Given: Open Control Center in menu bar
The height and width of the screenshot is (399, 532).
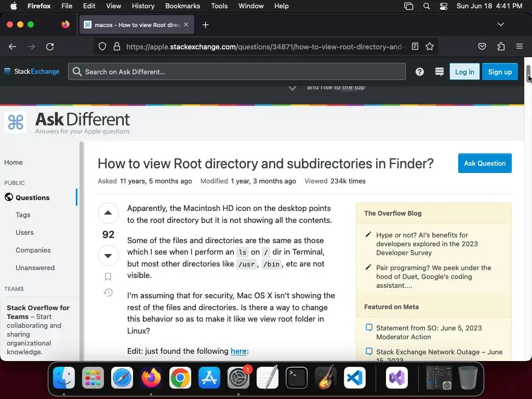Looking at the screenshot, I should [x=444, y=6].
